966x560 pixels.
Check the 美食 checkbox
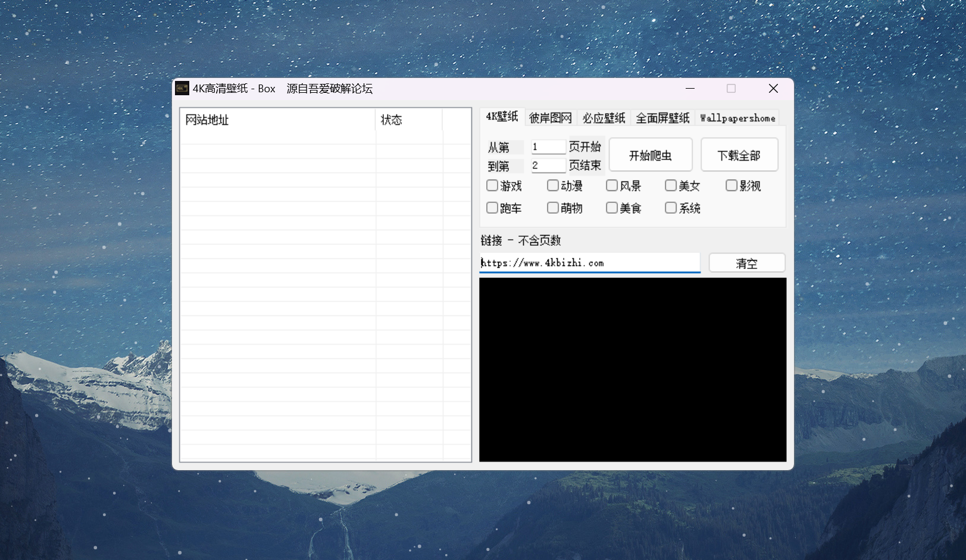tap(612, 208)
